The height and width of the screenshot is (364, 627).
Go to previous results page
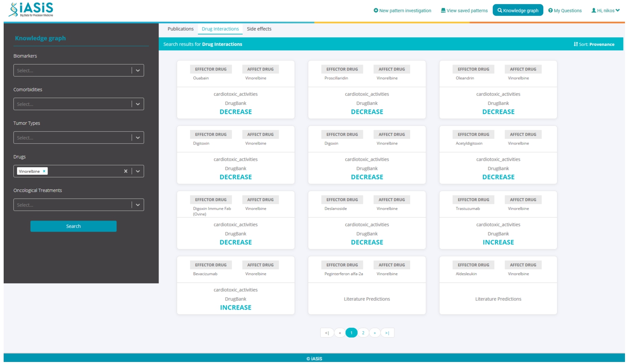pos(340,333)
